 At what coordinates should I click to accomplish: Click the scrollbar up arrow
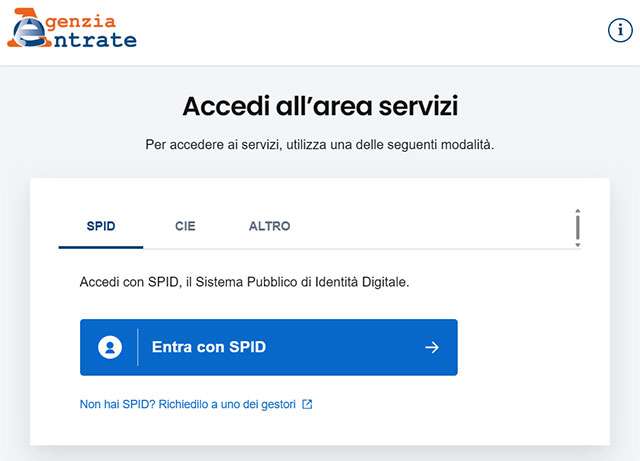pos(578,211)
